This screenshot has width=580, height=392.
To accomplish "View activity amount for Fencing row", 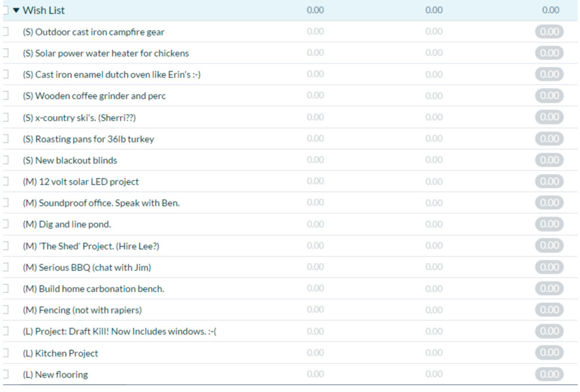I will pos(434,309).
